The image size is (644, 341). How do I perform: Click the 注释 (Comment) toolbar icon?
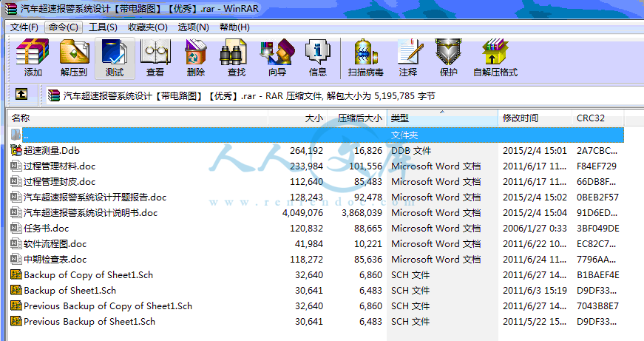(410, 52)
